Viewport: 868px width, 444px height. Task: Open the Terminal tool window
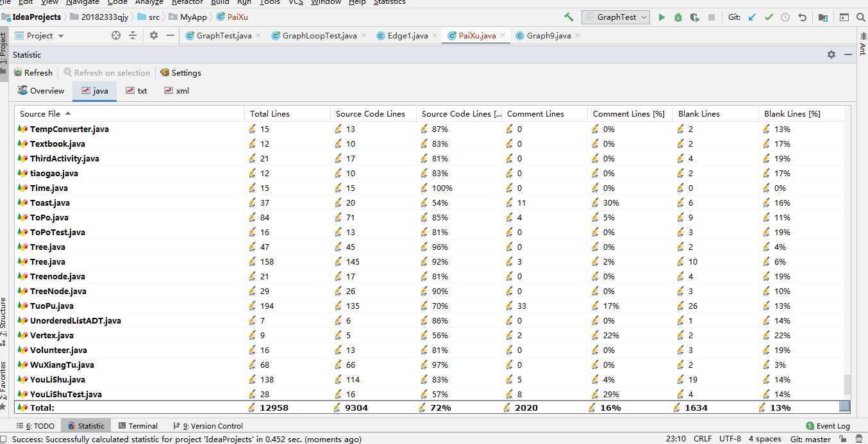point(138,425)
